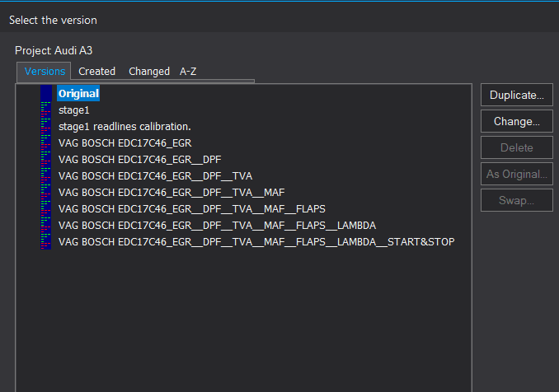559x392 pixels.
Task: Select the stage1 version
Action: 74,110
